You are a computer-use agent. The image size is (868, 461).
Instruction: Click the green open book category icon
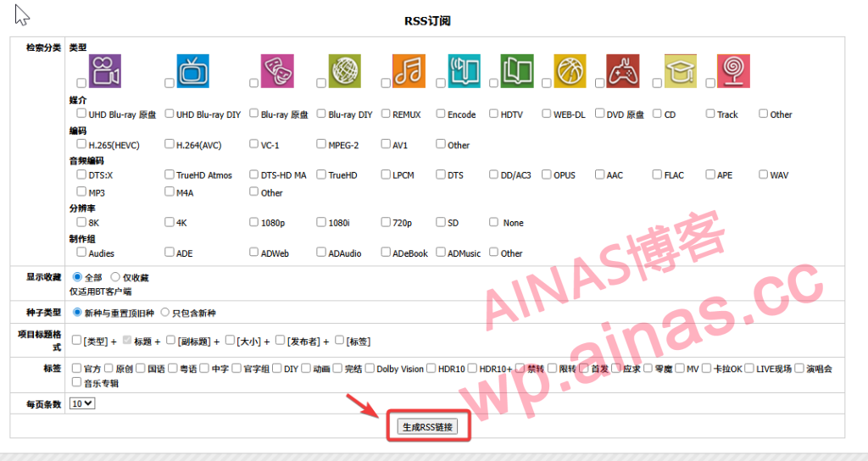pyautogui.click(x=517, y=71)
